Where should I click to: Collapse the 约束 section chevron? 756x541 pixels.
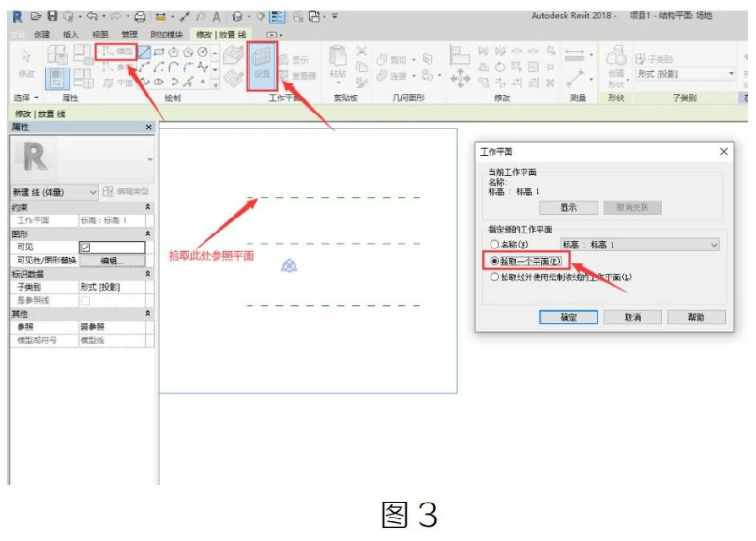[148, 206]
